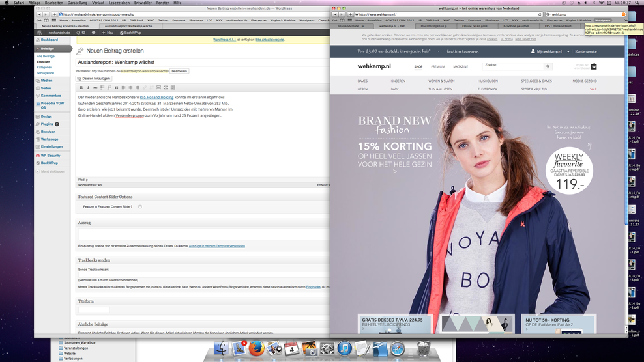Toggle bold in the WordPress editor toolbar
This screenshot has width=644, height=362.
tap(81, 87)
